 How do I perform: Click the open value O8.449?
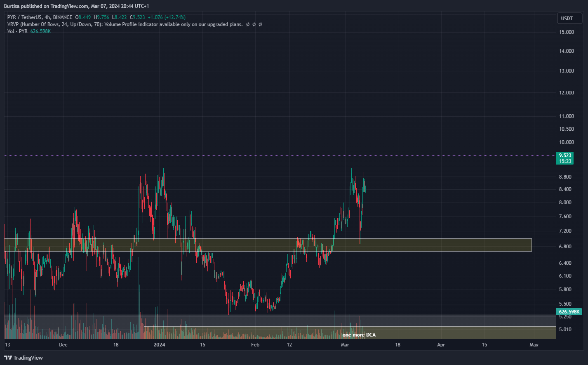point(83,17)
